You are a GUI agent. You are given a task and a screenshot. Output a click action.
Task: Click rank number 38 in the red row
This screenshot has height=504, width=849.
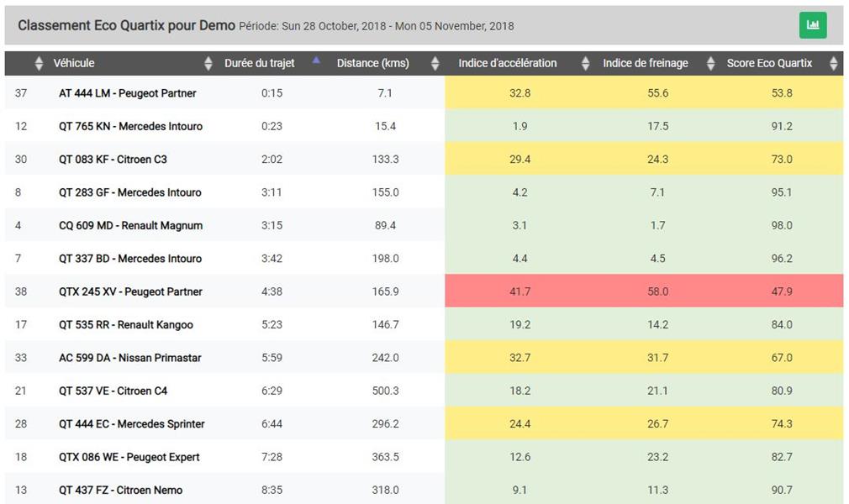[20, 291]
